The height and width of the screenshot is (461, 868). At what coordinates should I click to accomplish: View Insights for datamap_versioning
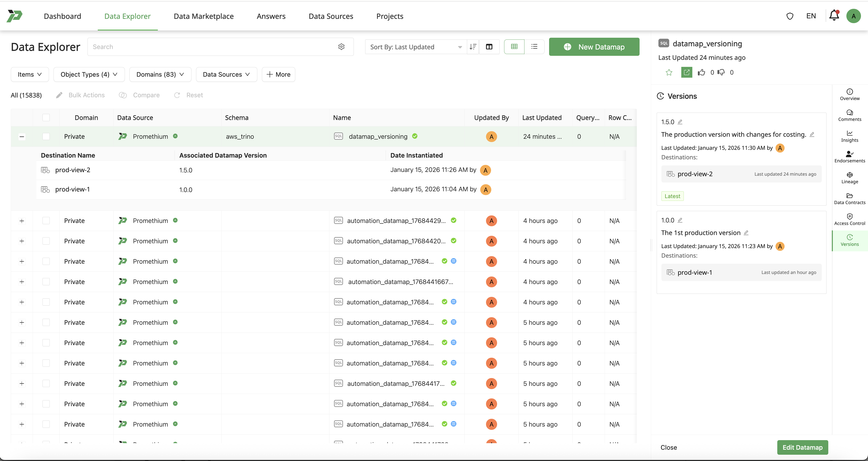(849, 136)
